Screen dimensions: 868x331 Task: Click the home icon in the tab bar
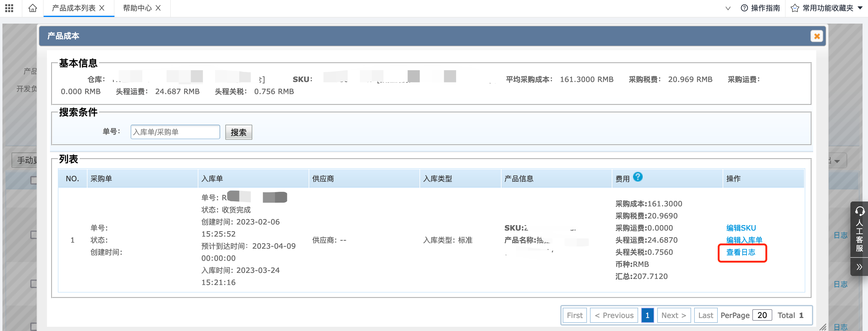tap(32, 8)
